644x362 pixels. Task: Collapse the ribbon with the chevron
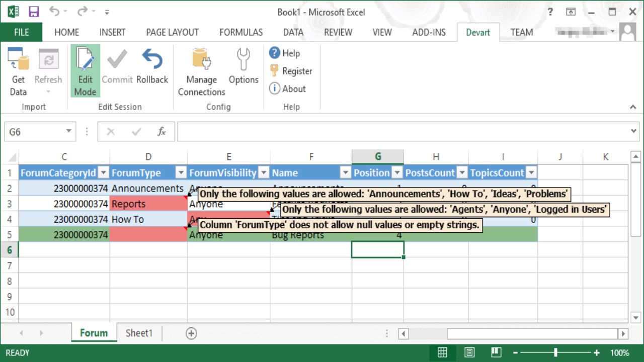point(633,107)
